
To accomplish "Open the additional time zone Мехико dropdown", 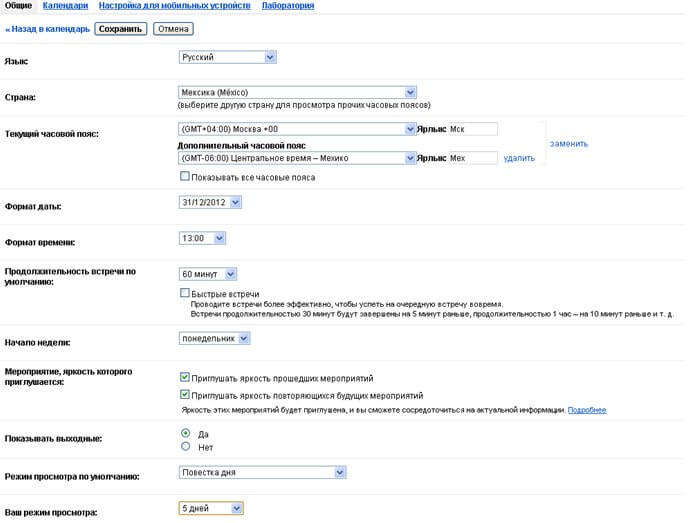I will pyautogui.click(x=297, y=158).
